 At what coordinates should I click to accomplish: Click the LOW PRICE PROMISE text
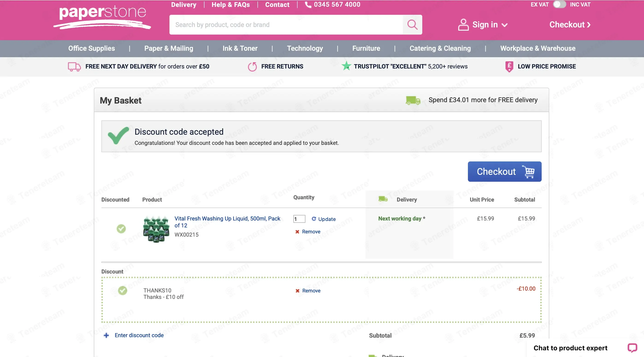click(547, 67)
